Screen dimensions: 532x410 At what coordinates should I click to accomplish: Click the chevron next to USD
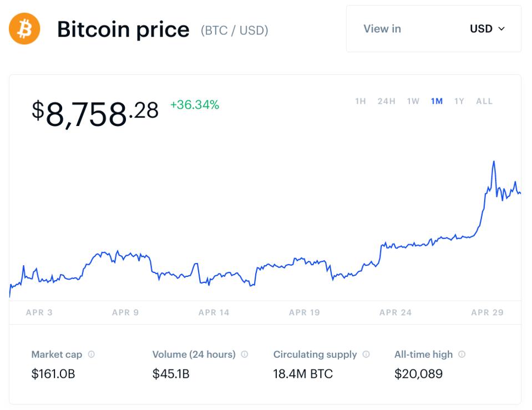pyautogui.click(x=501, y=29)
